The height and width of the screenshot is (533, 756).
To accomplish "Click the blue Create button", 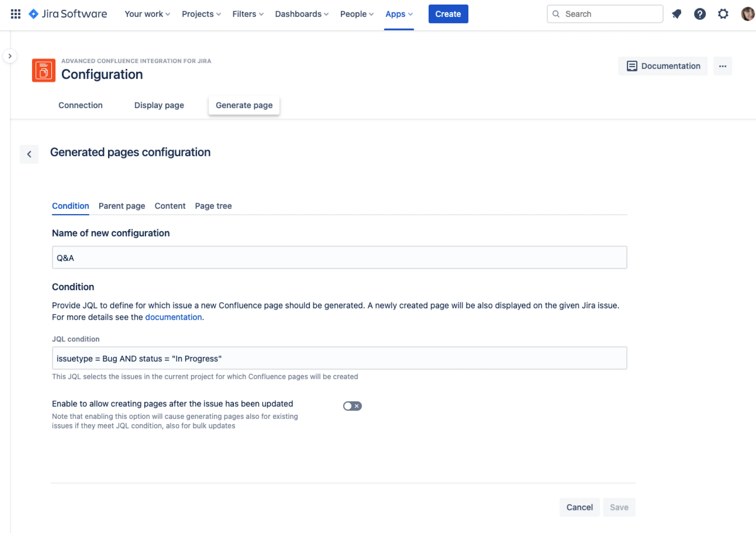I will 448,14.
